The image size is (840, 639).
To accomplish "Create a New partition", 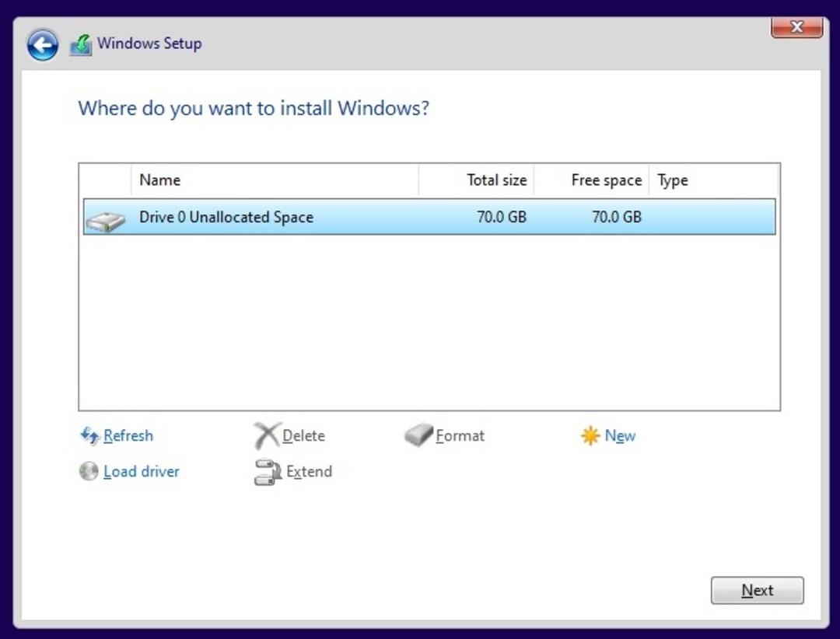I will point(620,435).
